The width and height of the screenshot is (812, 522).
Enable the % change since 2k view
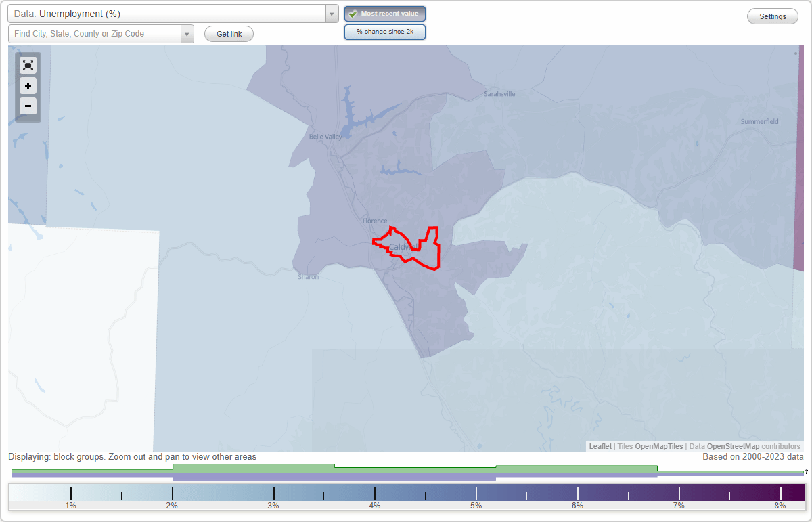tap(385, 31)
